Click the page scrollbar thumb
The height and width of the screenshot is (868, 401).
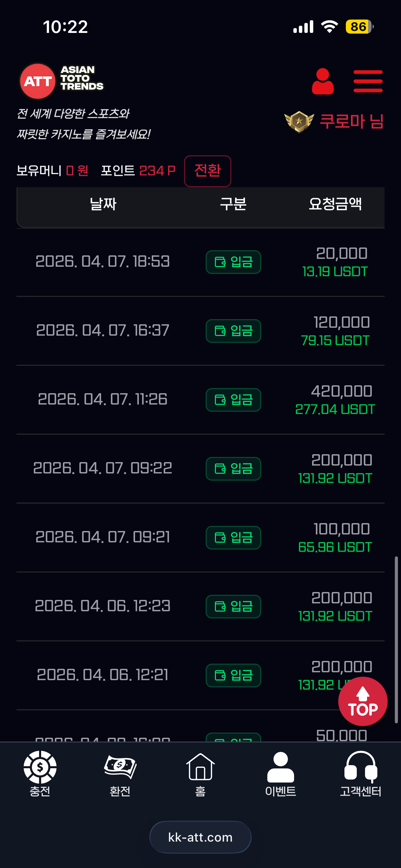click(x=396, y=640)
